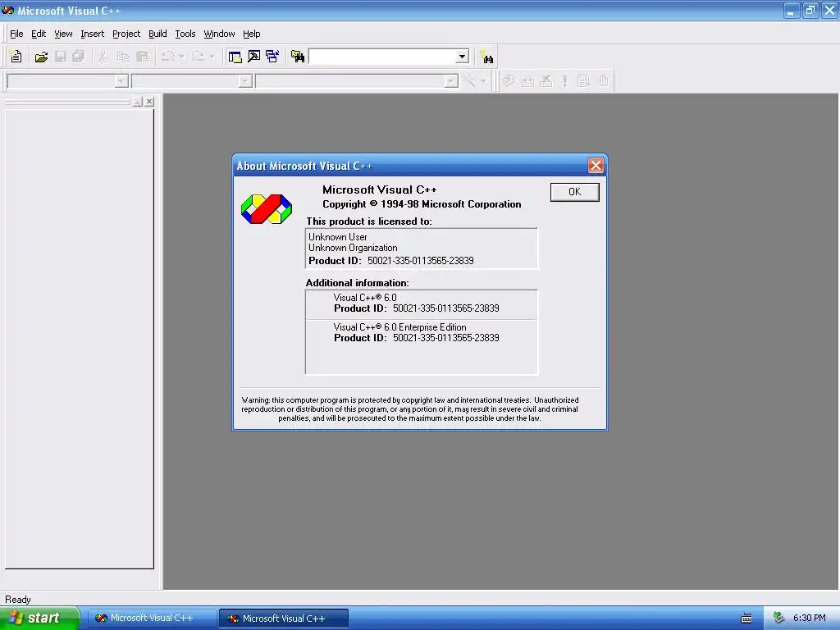Click the 6:30 PM taskbar clock

[810, 618]
